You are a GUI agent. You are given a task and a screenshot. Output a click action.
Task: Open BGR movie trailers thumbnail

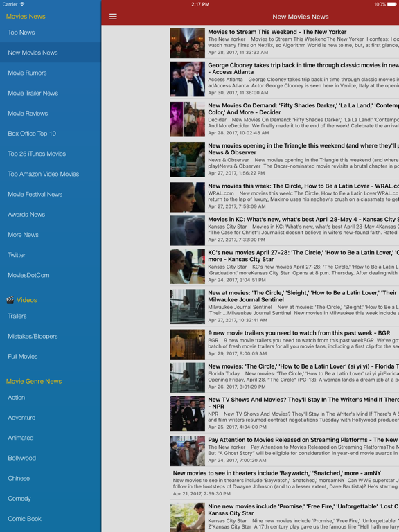point(187,344)
